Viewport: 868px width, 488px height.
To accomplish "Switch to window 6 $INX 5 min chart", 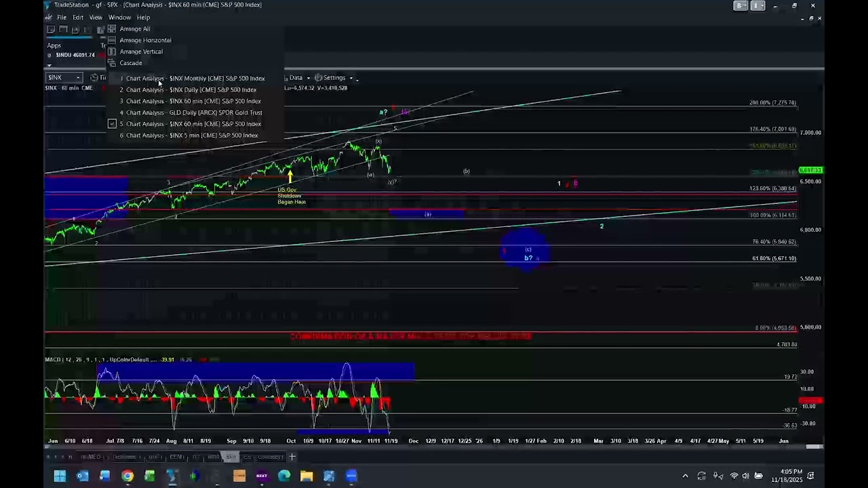I will [x=189, y=136].
